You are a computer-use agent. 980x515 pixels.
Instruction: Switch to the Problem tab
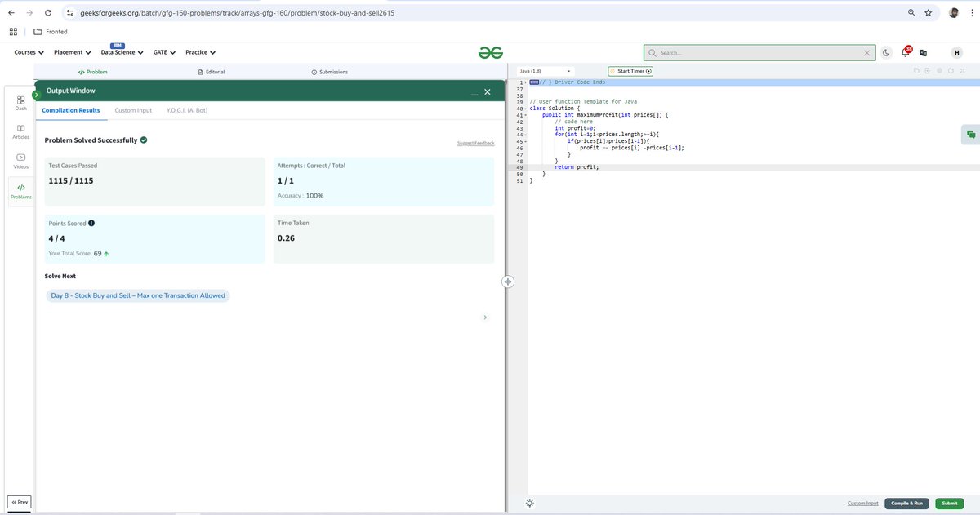point(92,72)
